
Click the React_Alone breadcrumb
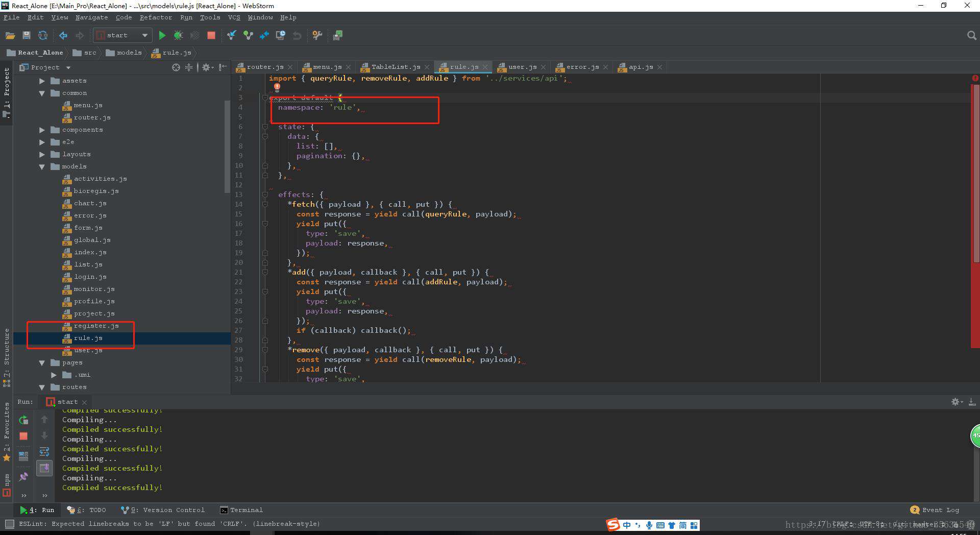pos(35,53)
